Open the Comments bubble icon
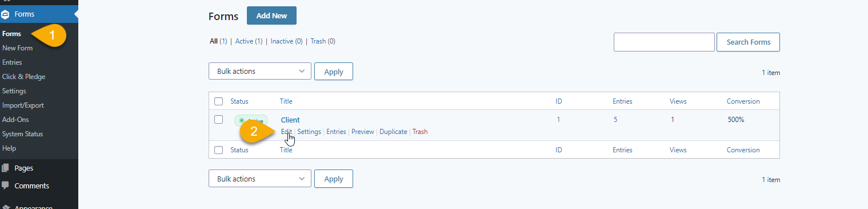The width and height of the screenshot is (868, 209). pos(5,186)
